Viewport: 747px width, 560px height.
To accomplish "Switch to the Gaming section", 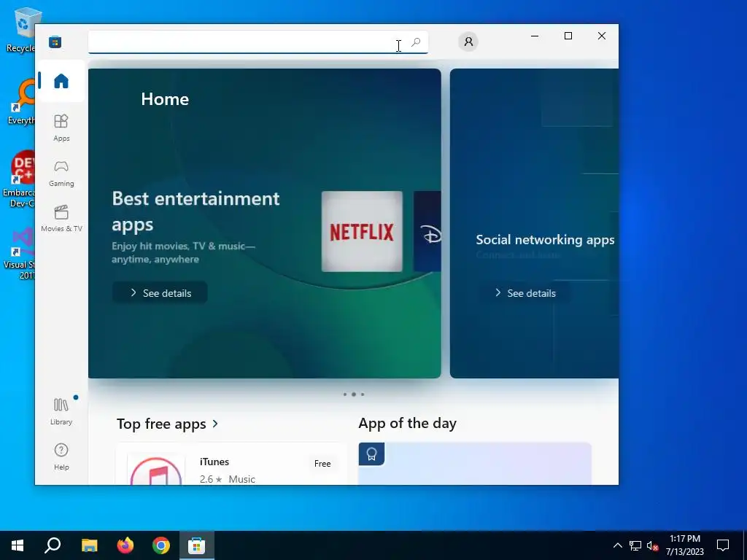I will (x=61, y=174).
